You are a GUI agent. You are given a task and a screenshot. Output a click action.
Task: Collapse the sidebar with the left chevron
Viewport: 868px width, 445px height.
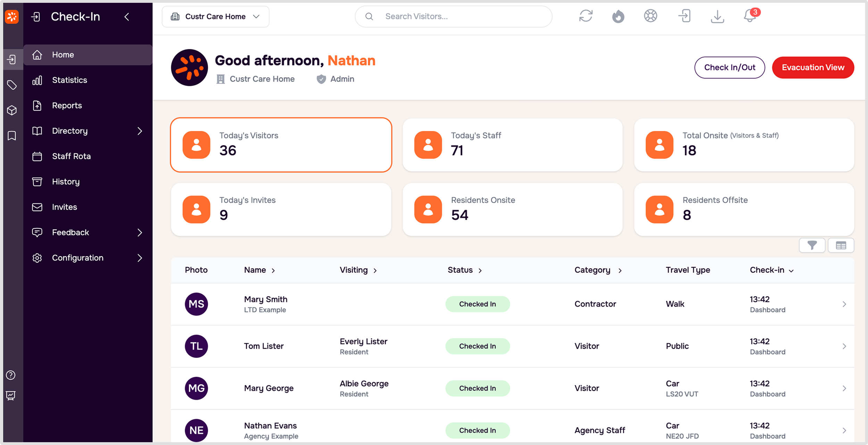tap(127, 17)
